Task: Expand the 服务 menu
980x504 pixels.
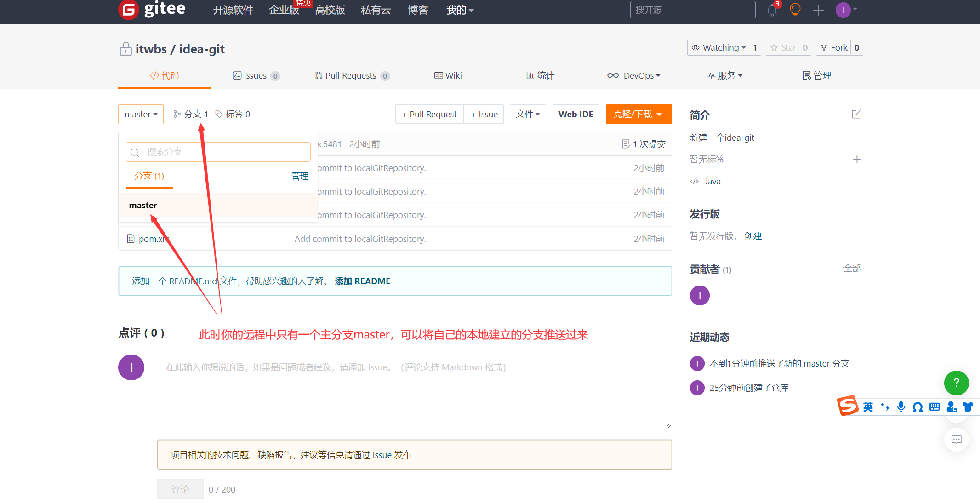Action: (725, 75)
